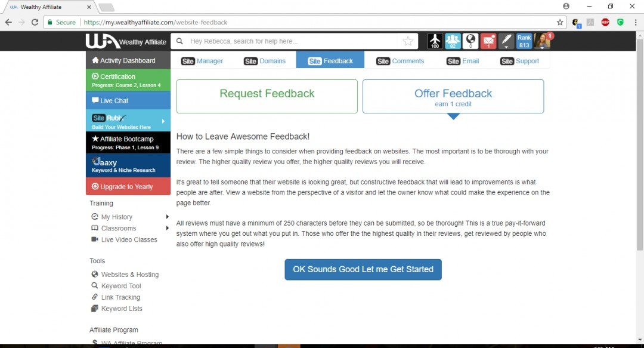Viewport: 644px width, 348px height.
Task: Expand the SiteRubix menu arrow
Action: (163, 121)
